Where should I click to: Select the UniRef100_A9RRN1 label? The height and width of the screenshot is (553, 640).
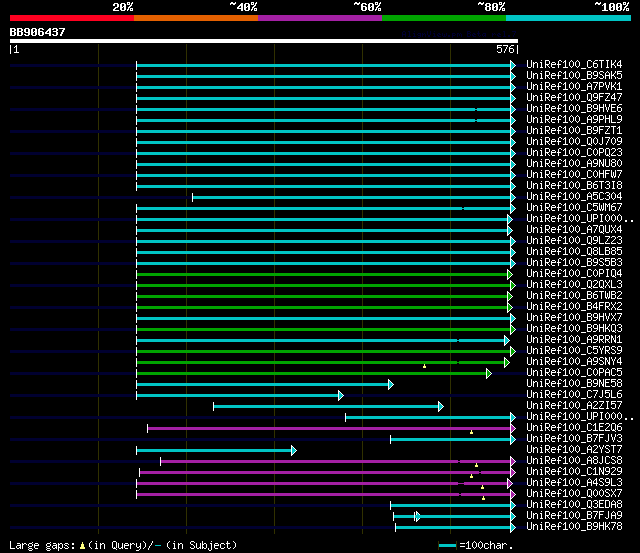click(574, 340)
